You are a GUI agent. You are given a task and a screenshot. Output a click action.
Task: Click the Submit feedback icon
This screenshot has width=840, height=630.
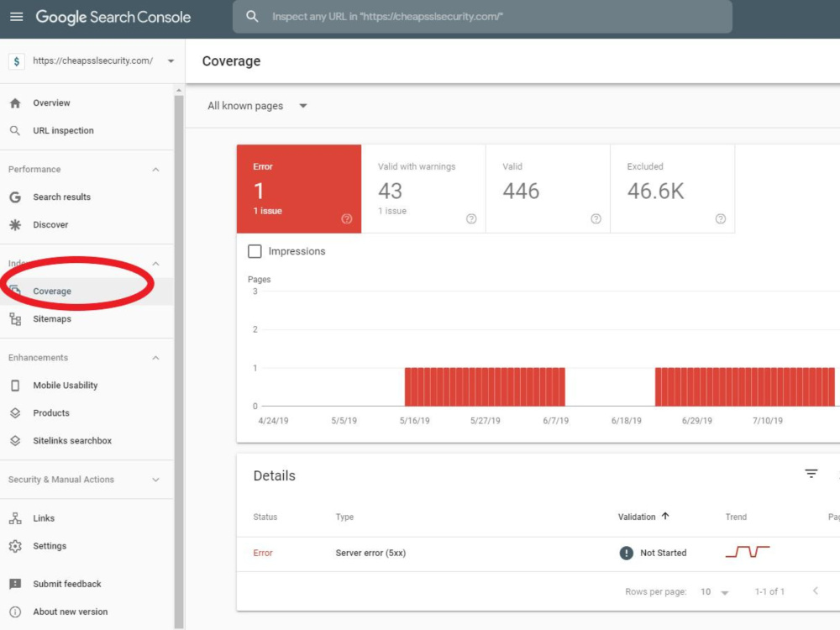tap(15, 584)
